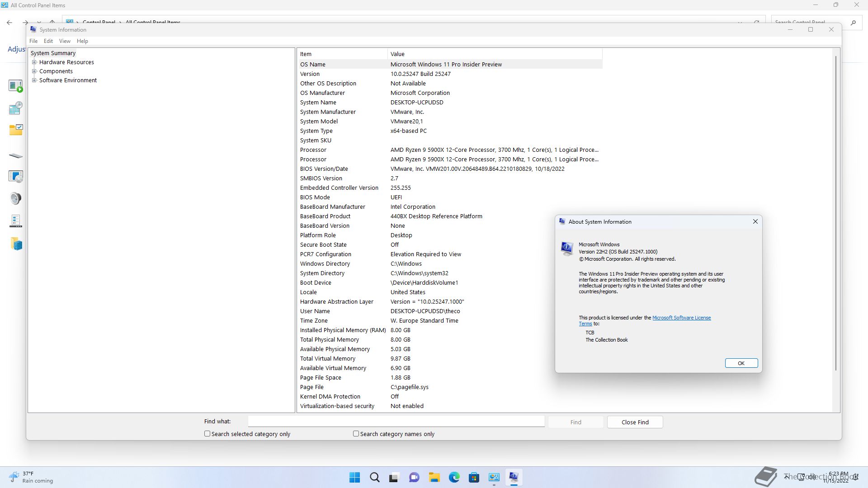Open the AutoPlay icon in Control Panel
Image resolution: width=868 pixels, height=488 pixels.
[15, 85]
